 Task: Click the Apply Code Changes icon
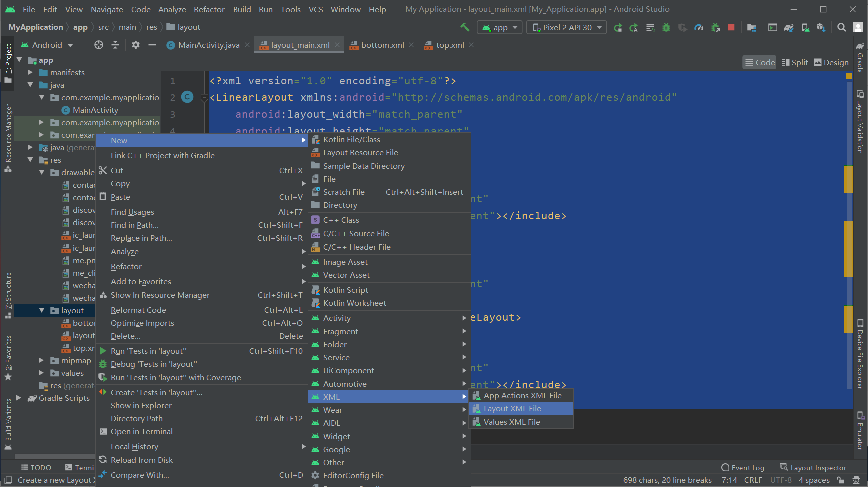[x=650, y=27]
